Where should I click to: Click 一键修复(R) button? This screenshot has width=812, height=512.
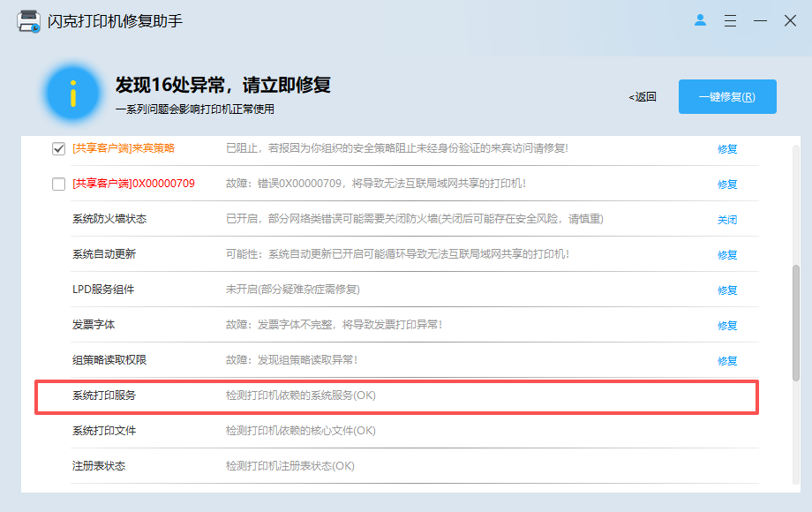(727, 97)
